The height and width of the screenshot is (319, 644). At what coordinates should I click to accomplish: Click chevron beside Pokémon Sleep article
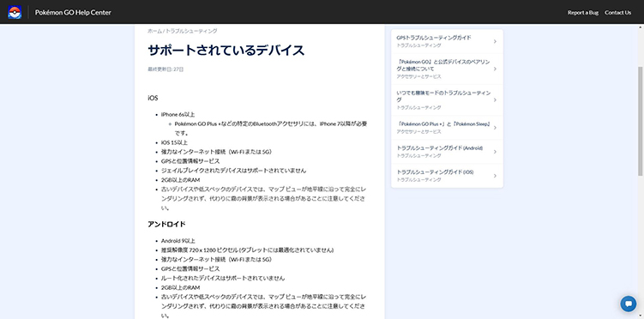(495, 128)
